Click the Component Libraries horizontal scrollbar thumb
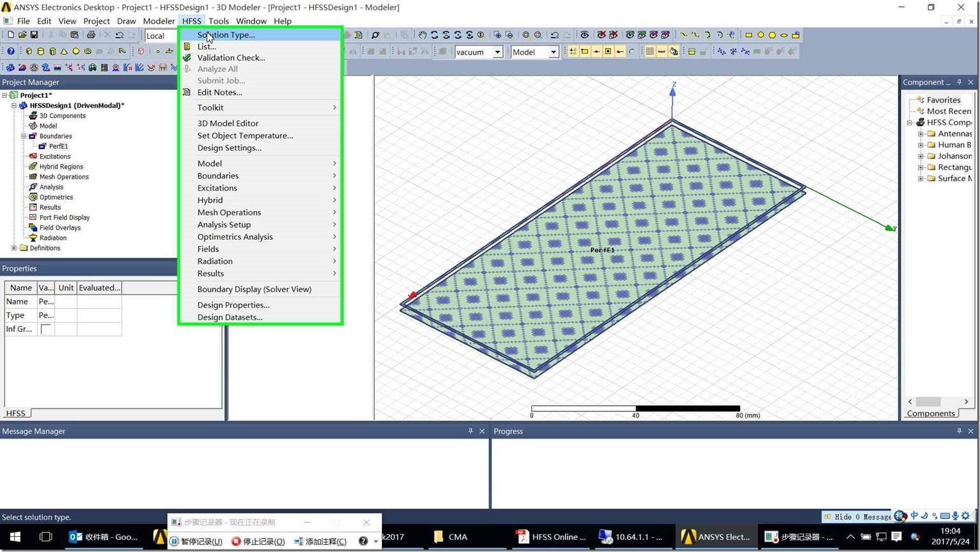 pos(928,401)
